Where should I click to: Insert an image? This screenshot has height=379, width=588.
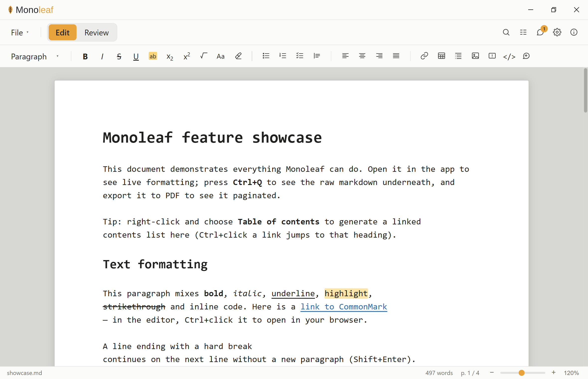pyautogui.click(x=475, y=56)
